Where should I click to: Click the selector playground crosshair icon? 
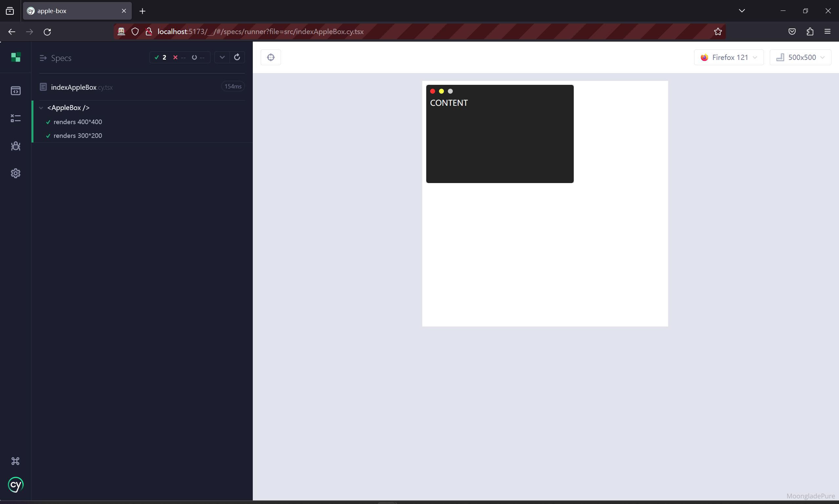click(270, 57)
